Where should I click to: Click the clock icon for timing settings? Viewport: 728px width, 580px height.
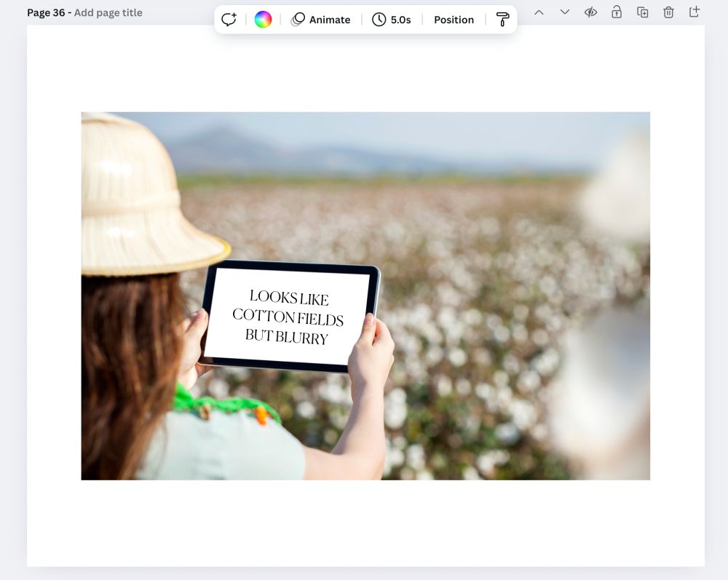(x=378, y=20)
